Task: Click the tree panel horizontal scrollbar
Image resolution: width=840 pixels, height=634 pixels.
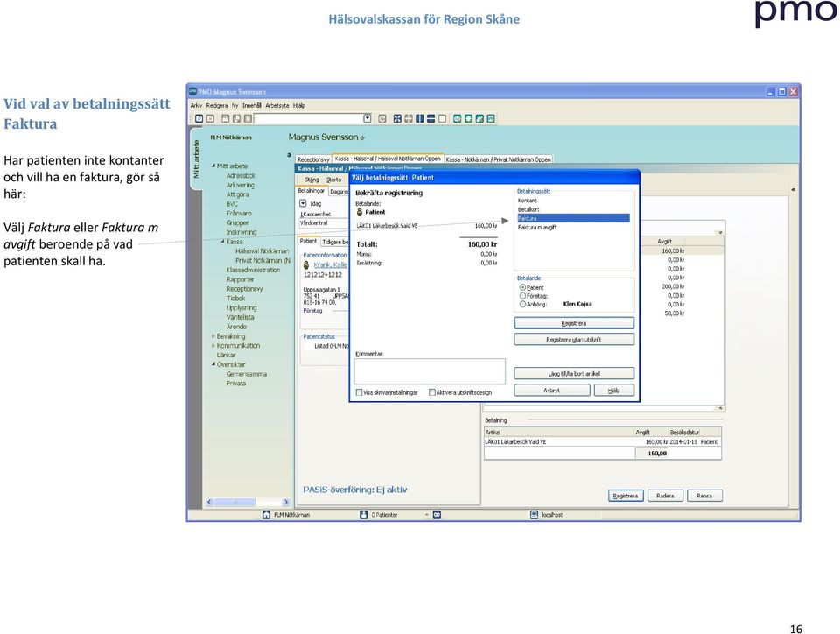Action: pos(248,502)
